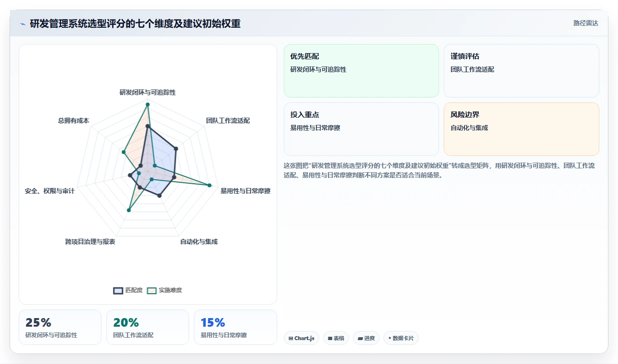The height and width of the screenshot is (364, 618).
Task: Click radar axis label 易用性与日常摩擦
Action: pos(245,191)
